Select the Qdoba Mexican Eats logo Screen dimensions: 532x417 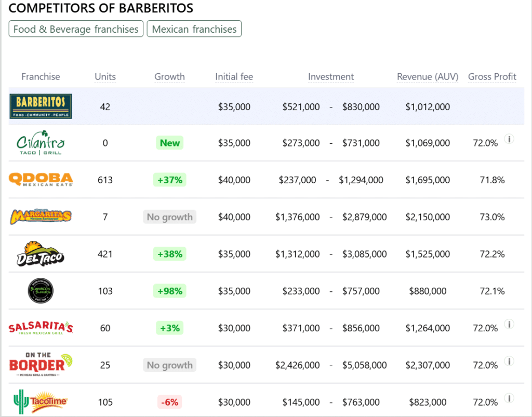(x=41, y=180)
